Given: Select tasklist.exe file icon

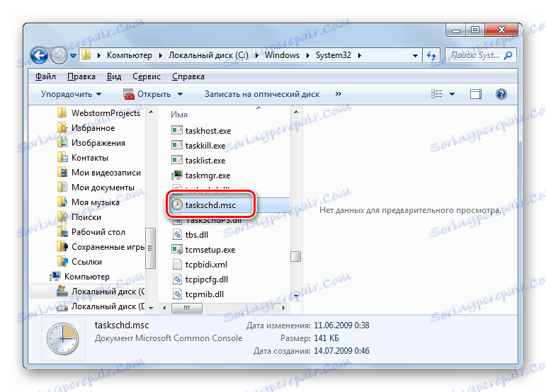Looking at the screenshot, I should point(177,161).
